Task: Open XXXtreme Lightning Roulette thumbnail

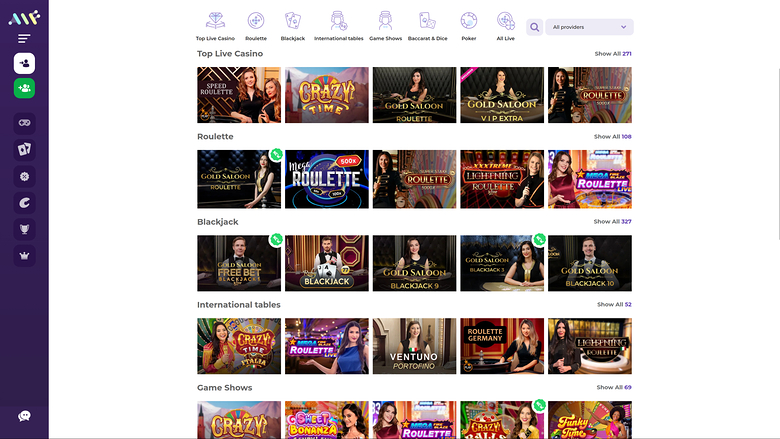Action: click(502, 179)
